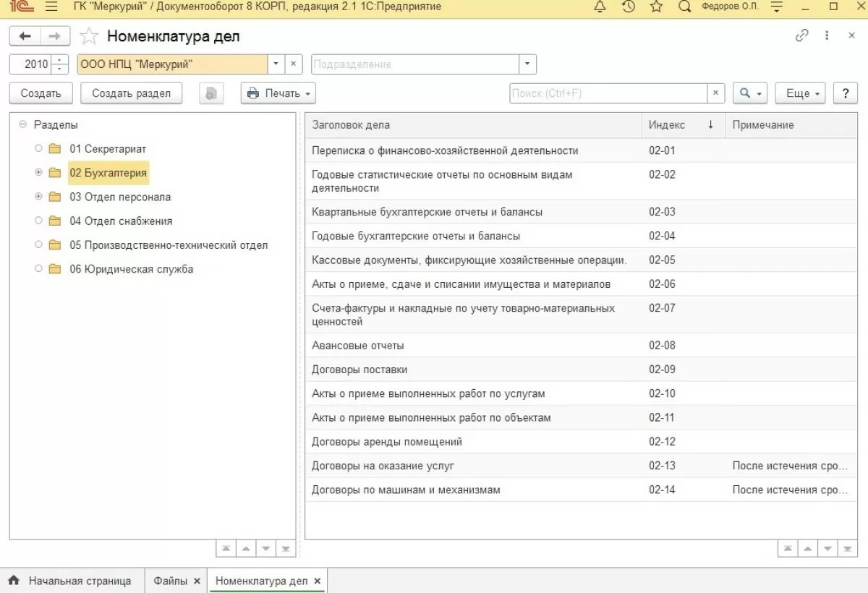Click the Подразделение field
Image resolution: width=868 pixels, height=593 pixels.
[415, 64]
